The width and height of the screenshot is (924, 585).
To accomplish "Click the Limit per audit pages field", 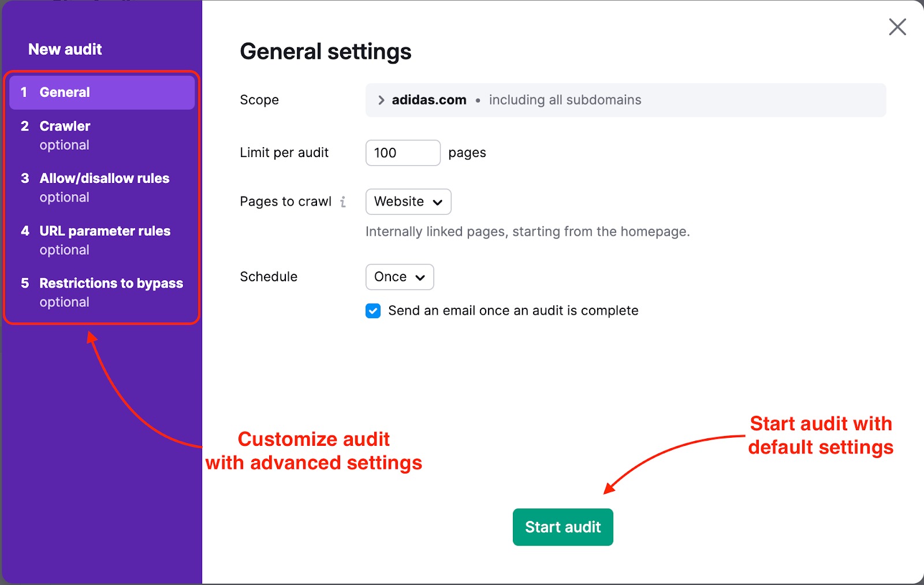I will (403, 152).
